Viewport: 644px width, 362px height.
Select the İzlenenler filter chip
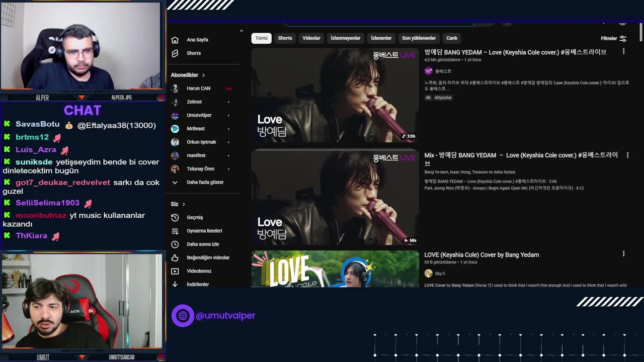pos(381,38)
